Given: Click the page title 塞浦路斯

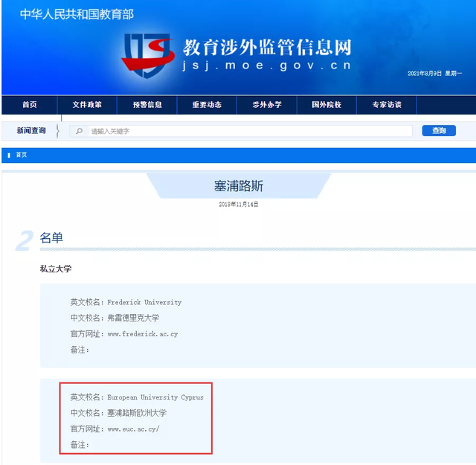Looking at the screenshot, I should click(239, 186).
